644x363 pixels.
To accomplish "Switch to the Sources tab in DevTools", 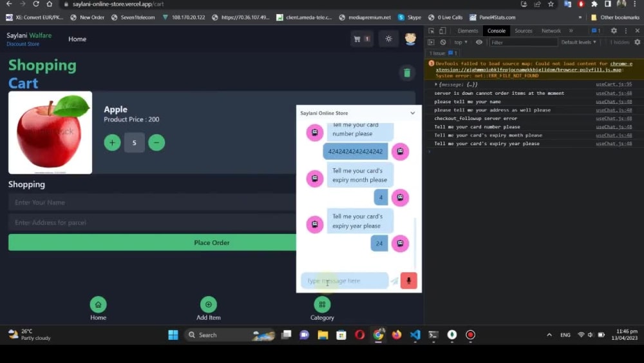I will pyautogui.click(x=523, y=31).
